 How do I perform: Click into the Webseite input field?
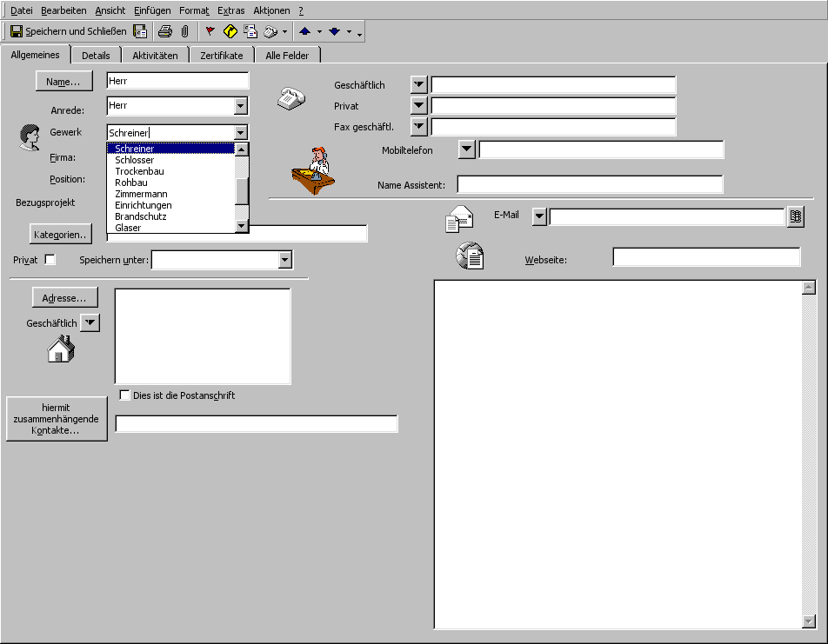[705, 257]
